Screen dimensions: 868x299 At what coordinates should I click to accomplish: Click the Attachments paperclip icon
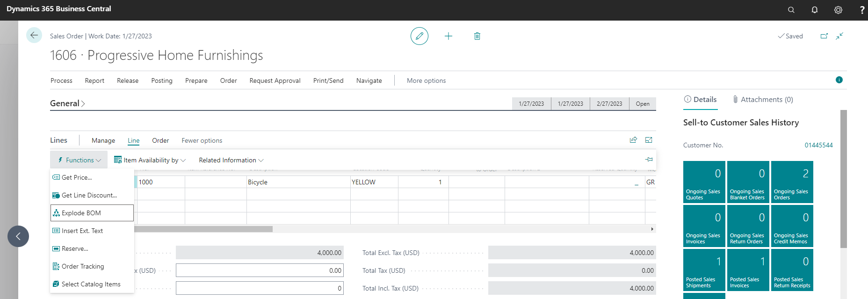coord(735,99)
